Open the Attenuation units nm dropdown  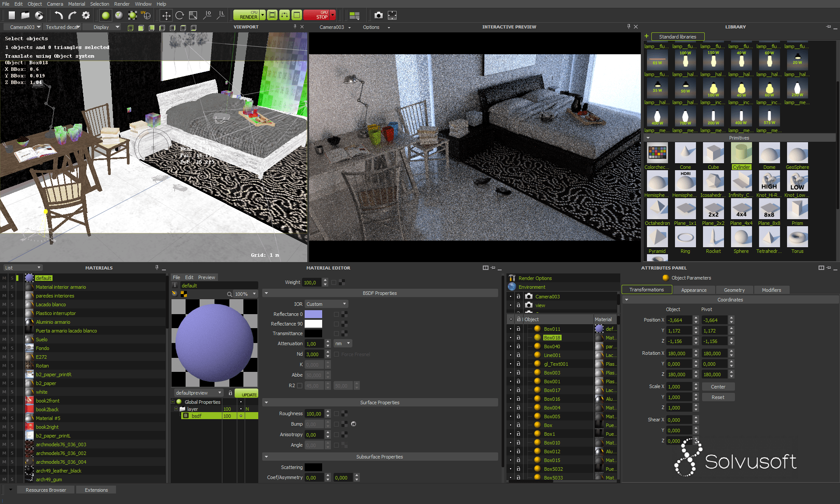(343, 343)
